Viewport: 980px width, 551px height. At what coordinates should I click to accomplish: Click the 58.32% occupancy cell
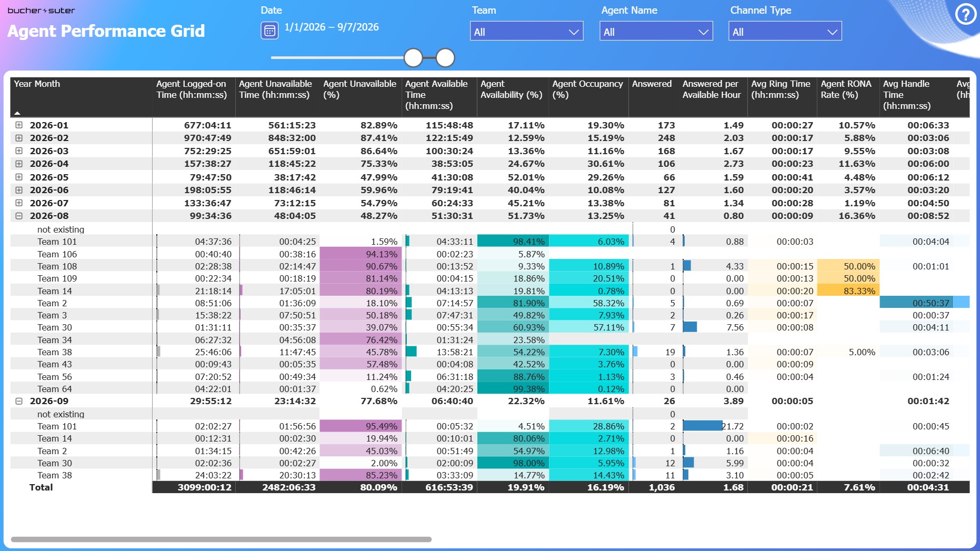click(588, 303)
